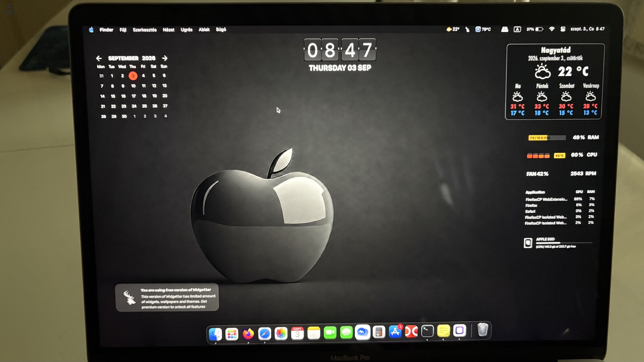Launch Firefox from the Dock
The width and height of the screenshot is (644, 362).
coord(248,334)
